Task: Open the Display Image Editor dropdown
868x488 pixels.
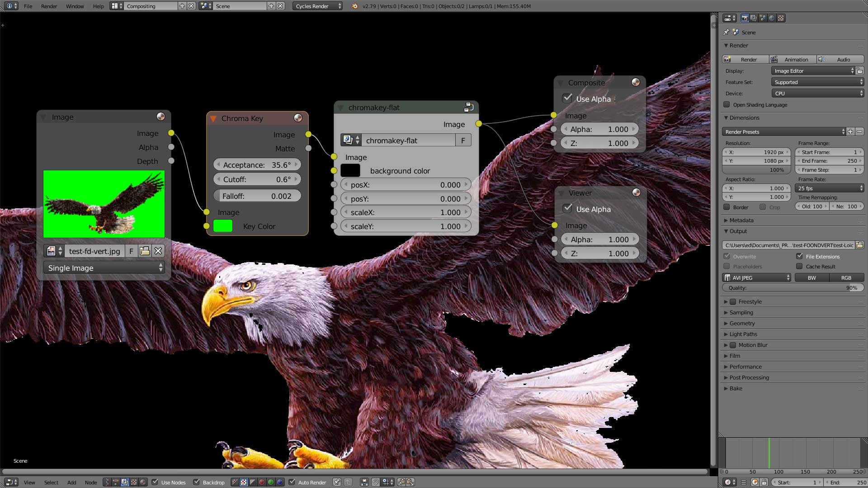Action: click(814, 71)
